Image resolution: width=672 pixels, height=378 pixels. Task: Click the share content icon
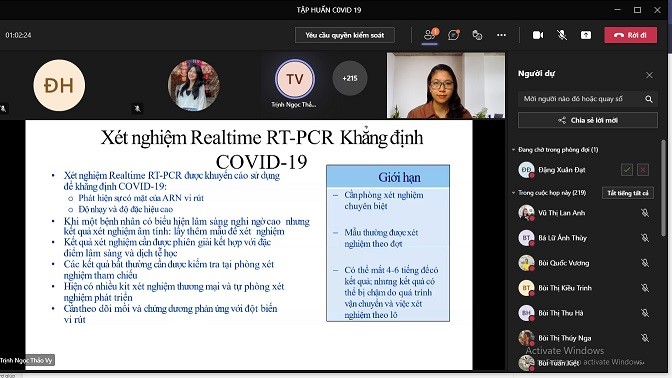[x=586, y=35]
